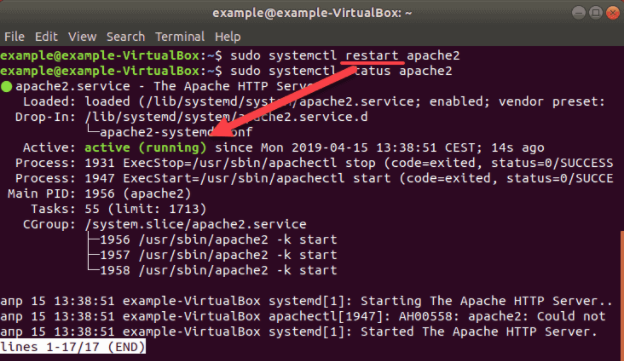Click the apache2-systemd.conf drop-in entry
Image resolution: width=624 pixels, height=361 pixels.
click(176, 133)
